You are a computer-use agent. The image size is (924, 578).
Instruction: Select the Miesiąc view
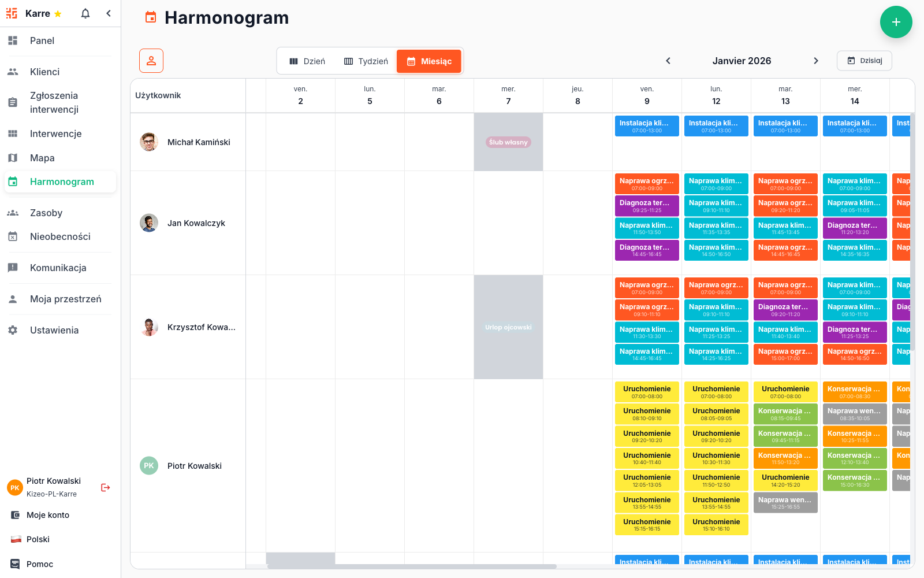(429, 61)
